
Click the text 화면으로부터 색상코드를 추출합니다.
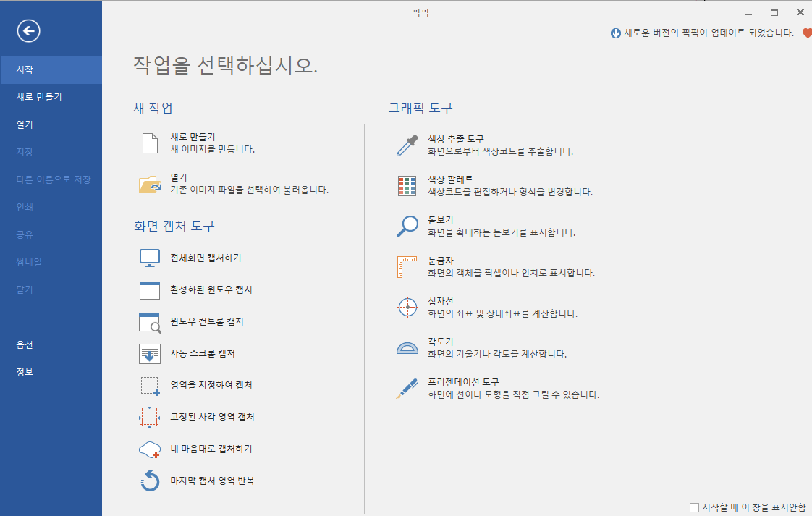(x=500, y=152)
